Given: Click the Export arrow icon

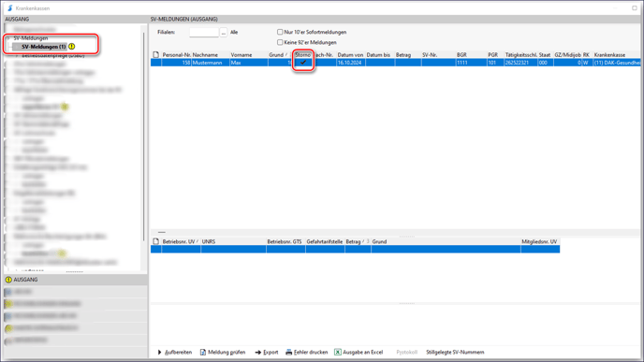Looking at the screenshot, I should tap(258, 352).
